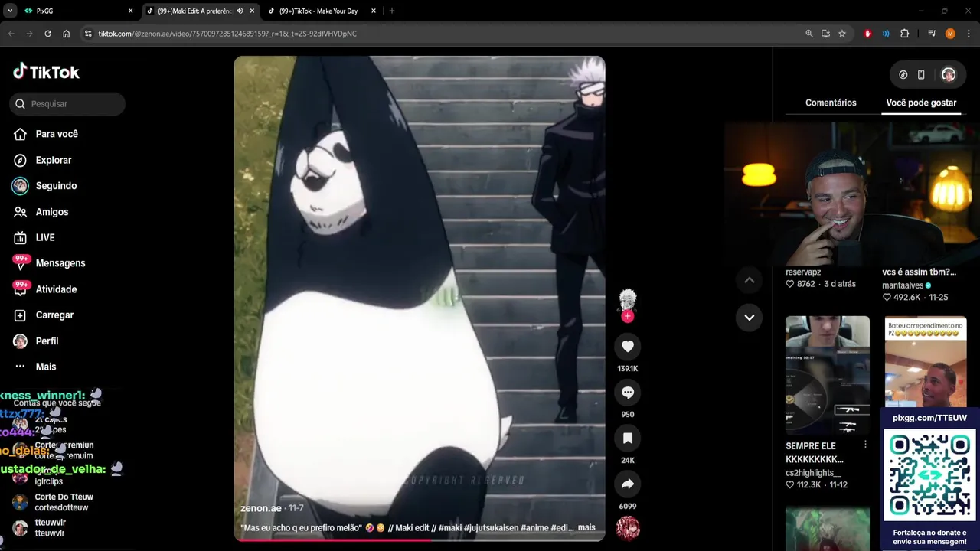This screenshot has height=551, width=980.
Task: Click the coins icon in header
Action: 903,74
